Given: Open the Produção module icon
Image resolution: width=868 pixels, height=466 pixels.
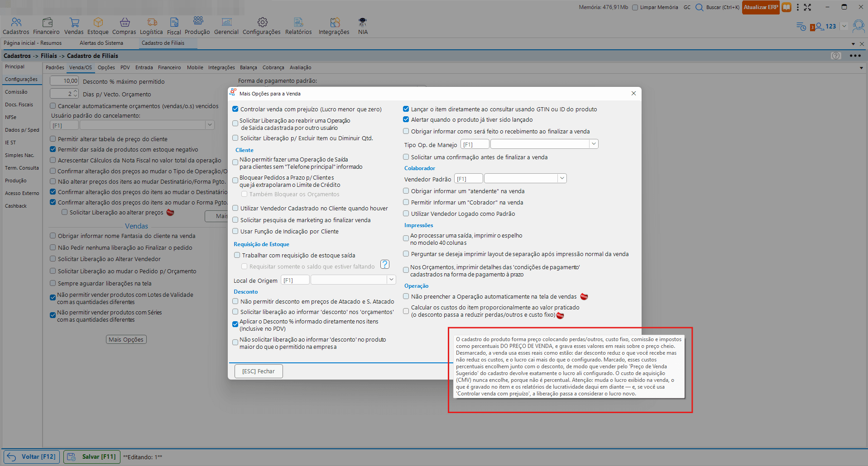Looking at the screenshot, I should point(198,21).
